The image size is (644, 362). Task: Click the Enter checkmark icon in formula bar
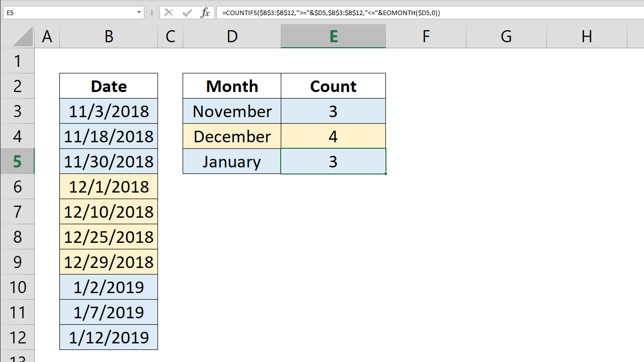187,13
